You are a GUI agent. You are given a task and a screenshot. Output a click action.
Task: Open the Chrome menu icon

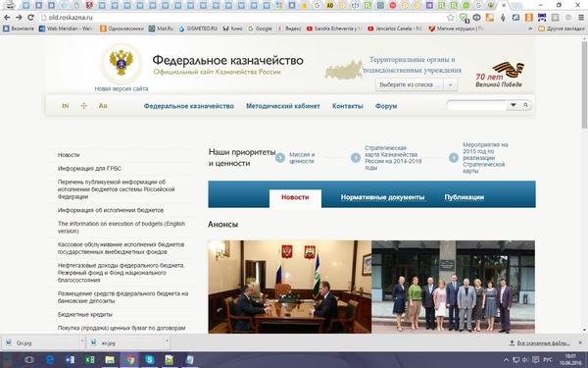[580, 18]
